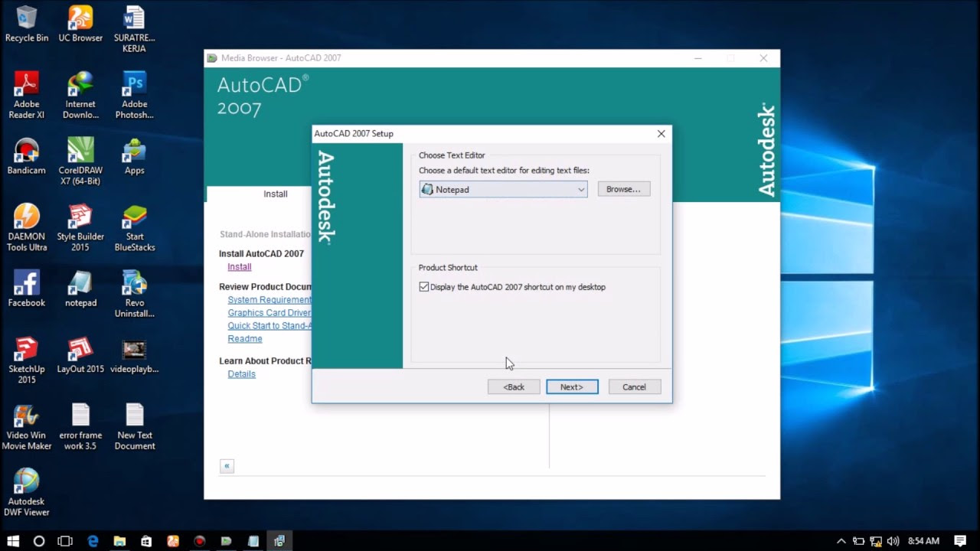Open Cortana search circle on taskbar
980x551 pixels.
click(39, 541)
